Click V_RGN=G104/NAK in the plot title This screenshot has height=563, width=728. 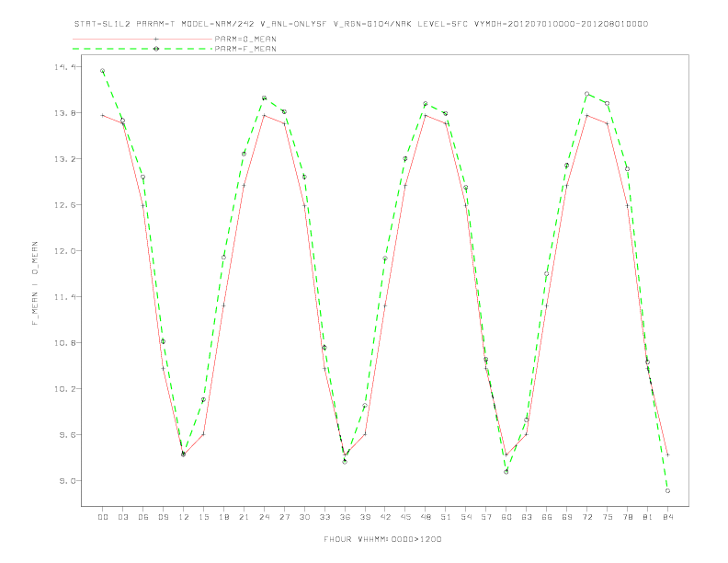point(372,24)
